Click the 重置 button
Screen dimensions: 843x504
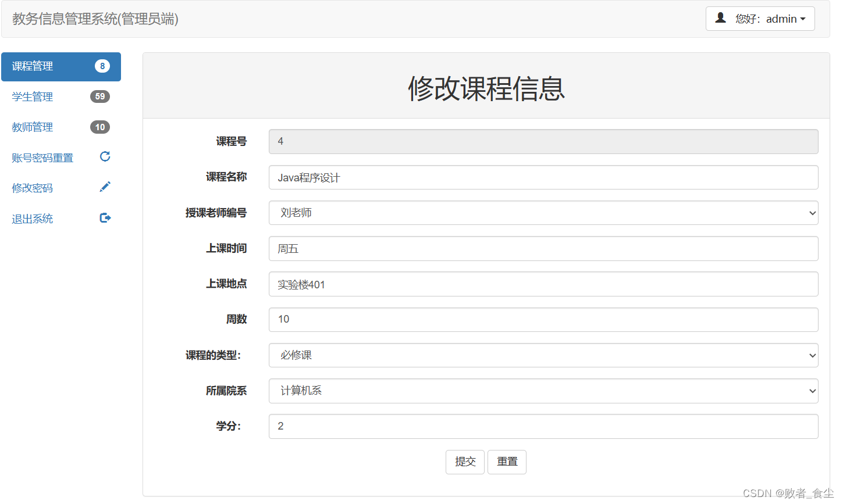click(507, 462)
